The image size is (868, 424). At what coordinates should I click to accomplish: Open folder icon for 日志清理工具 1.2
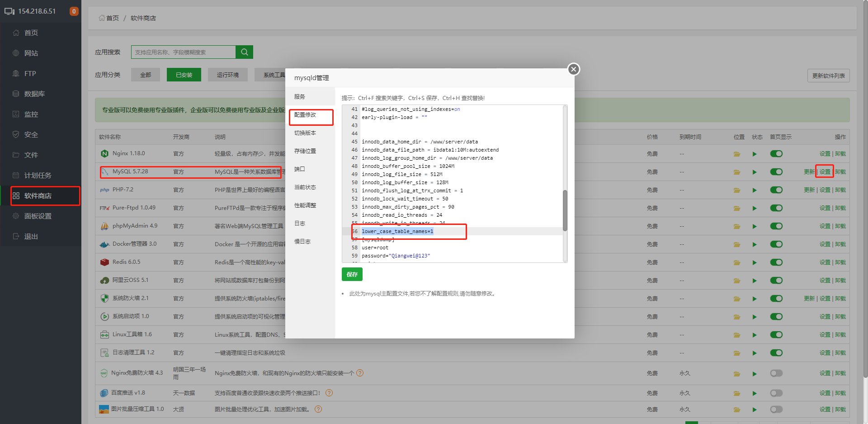[737, 353]
